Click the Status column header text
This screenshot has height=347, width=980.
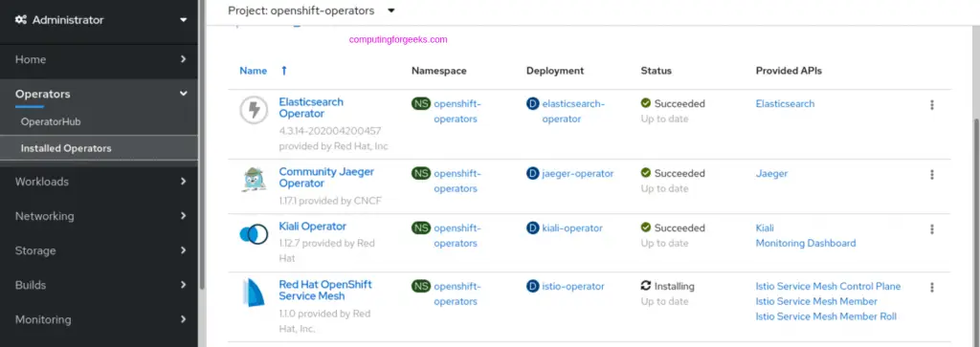coord(657,71)
